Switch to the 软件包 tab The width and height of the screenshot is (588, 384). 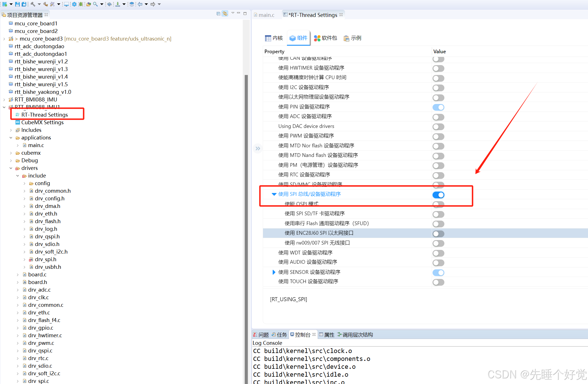pos(326,38)
